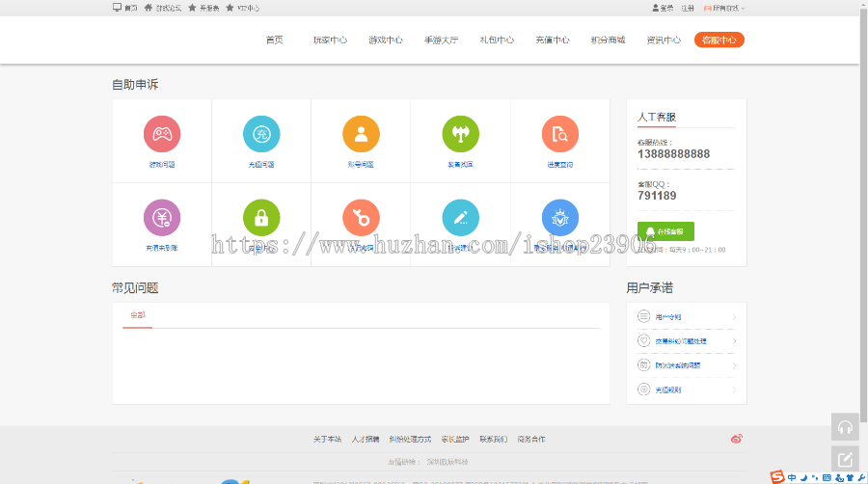Select the 全部 tab under 常见问题
The image size is (868, 484).
[137, 315]
